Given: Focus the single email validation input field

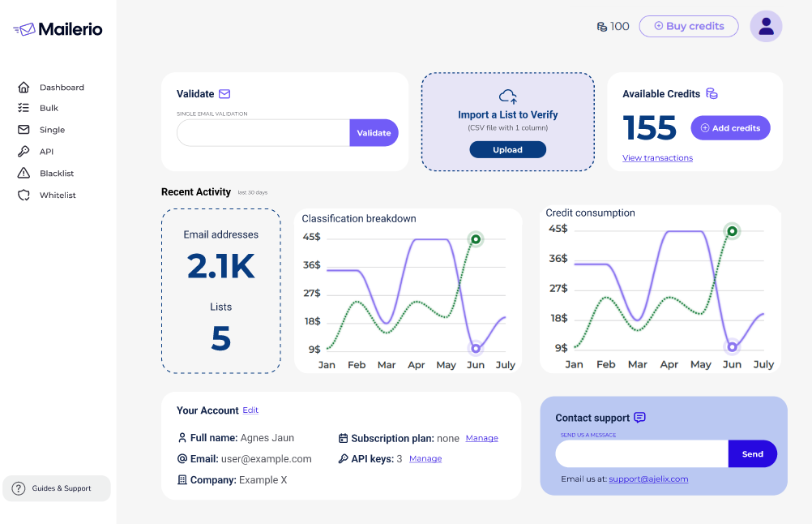Looking at the screenshot, I should click(263, 133).
